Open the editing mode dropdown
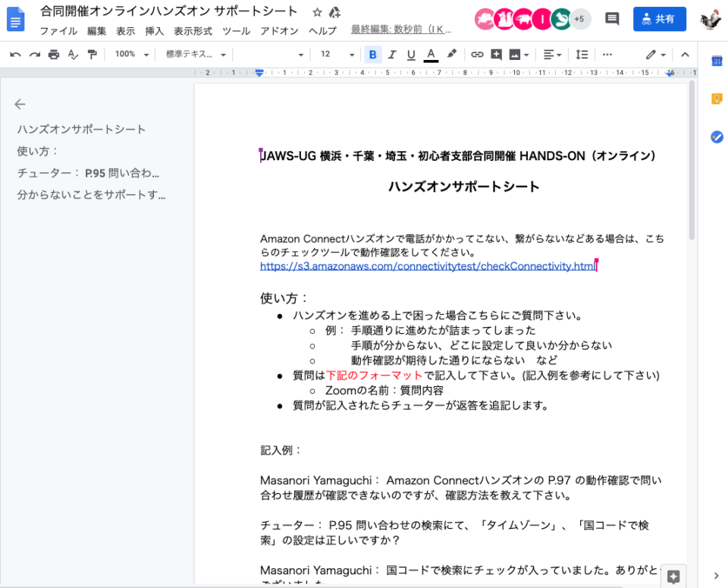 pyautogui.click(x=655, y=55)
